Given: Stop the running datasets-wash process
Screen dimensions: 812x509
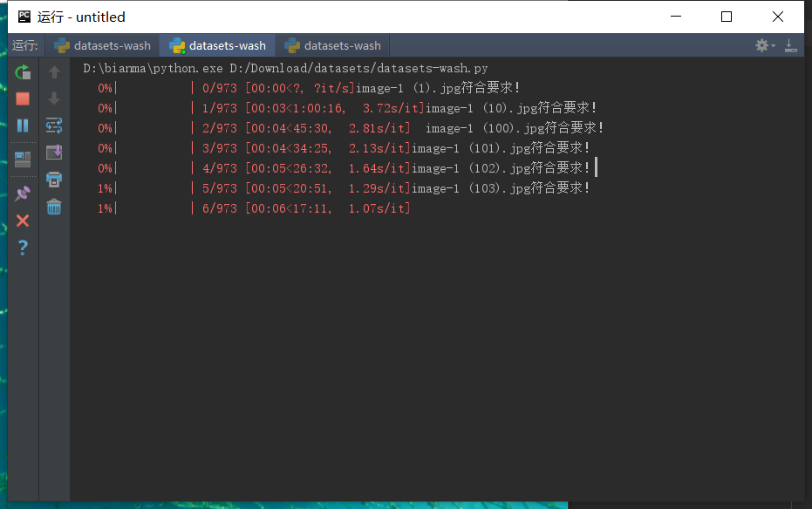Looking at the screenshot, I should pyautogui.click(x=23, y=98).
